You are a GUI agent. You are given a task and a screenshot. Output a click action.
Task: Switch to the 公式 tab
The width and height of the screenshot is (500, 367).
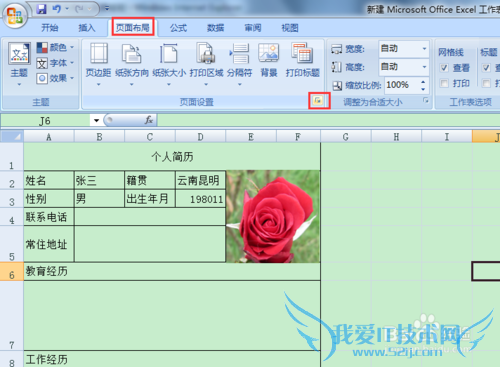[x=178, y=28]
